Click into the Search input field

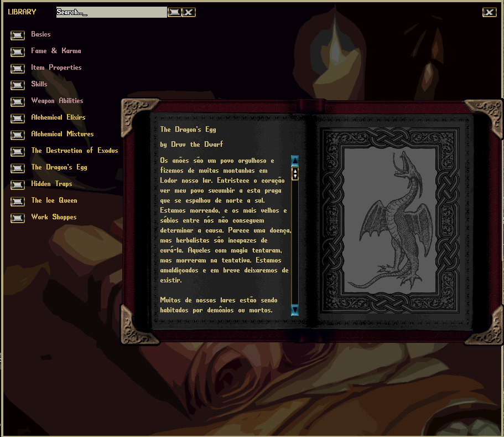coord(111,12)
